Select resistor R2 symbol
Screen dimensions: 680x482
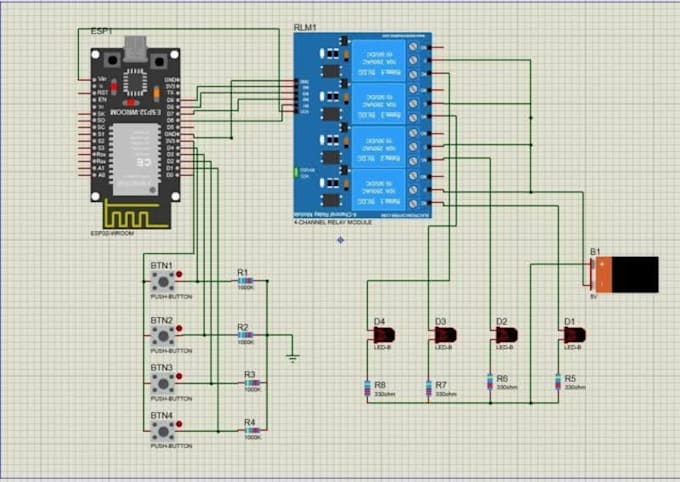point(245,335)
